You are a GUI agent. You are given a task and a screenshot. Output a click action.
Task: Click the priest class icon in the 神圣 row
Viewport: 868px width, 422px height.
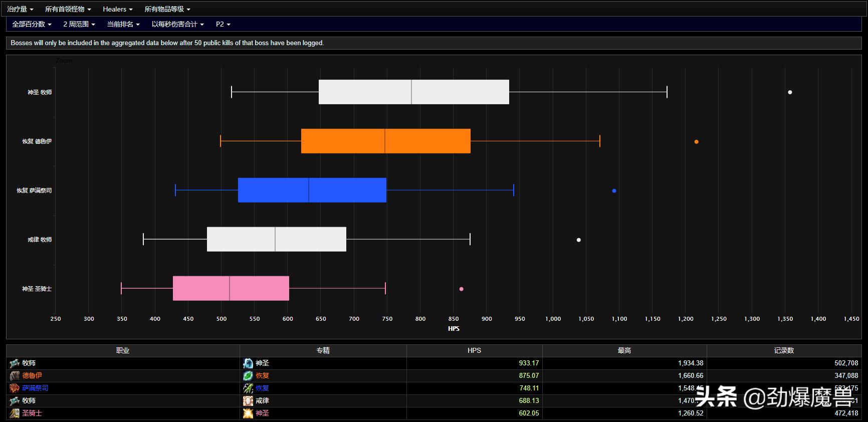15,363
